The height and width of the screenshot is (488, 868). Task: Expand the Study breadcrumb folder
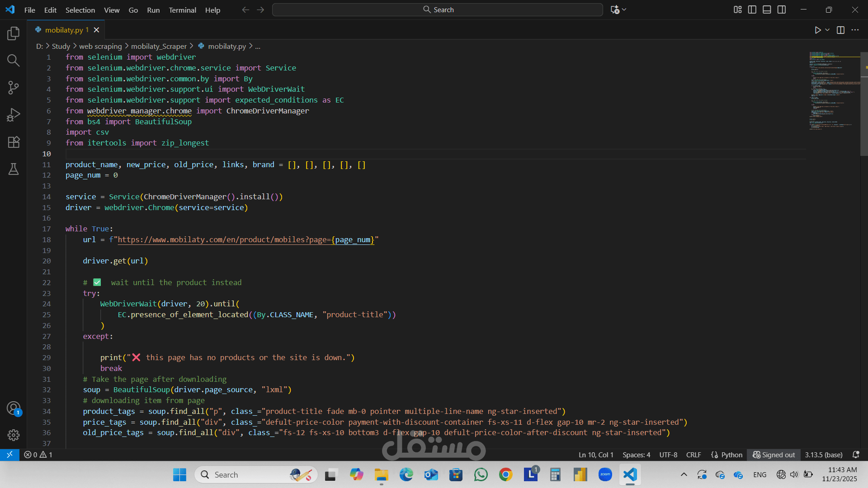tap(61, 46)
